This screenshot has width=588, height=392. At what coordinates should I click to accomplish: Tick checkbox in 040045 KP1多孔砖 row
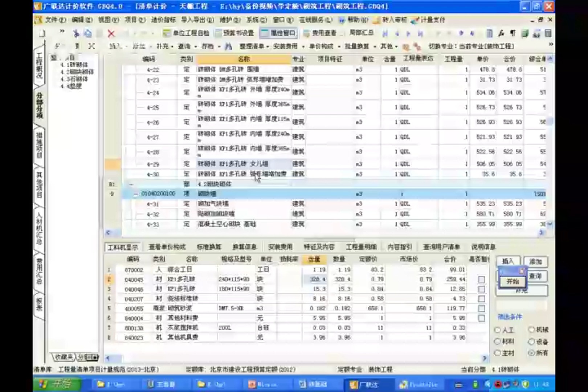click(481, 279)
